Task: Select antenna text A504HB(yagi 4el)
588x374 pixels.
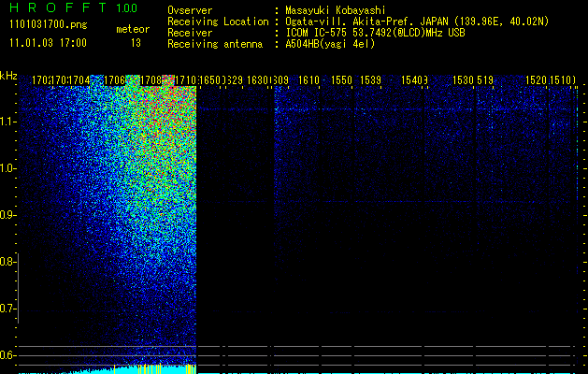Action: 330,44
